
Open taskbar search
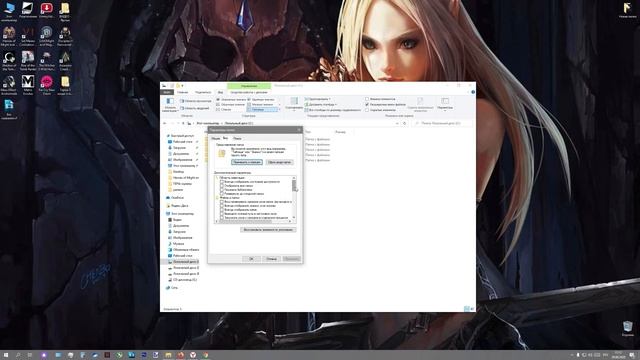(18, 355)
